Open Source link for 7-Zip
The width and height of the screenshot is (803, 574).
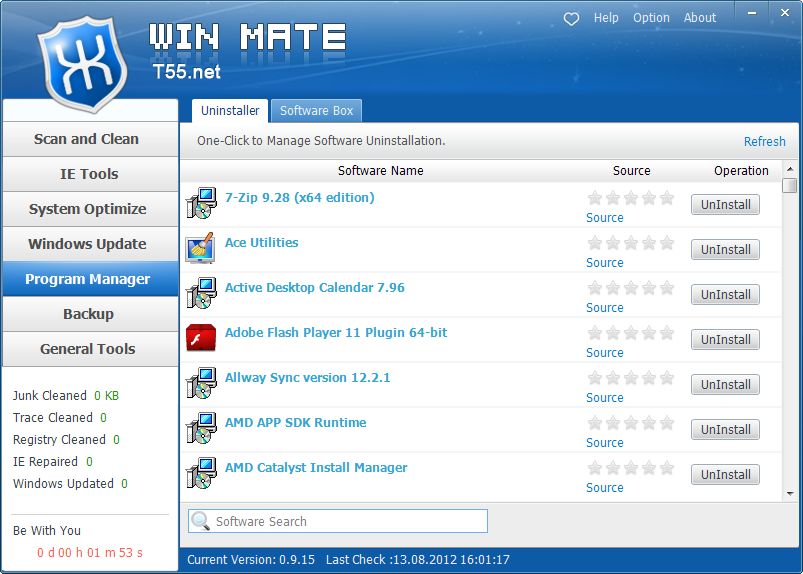pyautogui.click(x=604, y=218)
